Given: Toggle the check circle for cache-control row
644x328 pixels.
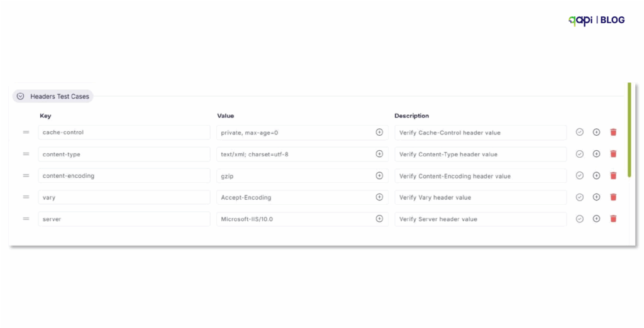Looking at the screenshot, I should point(579,132).
